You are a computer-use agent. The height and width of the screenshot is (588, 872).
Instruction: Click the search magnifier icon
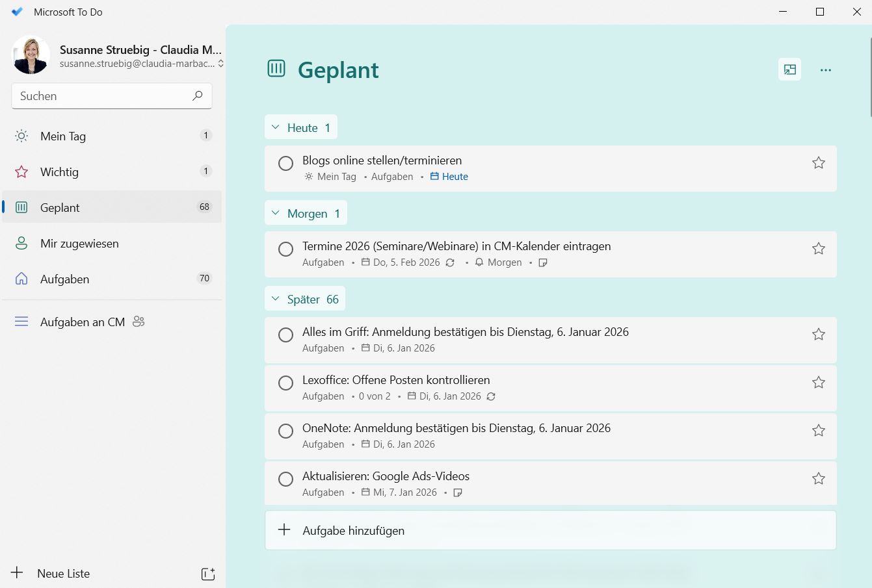click(x=198, y=96)
